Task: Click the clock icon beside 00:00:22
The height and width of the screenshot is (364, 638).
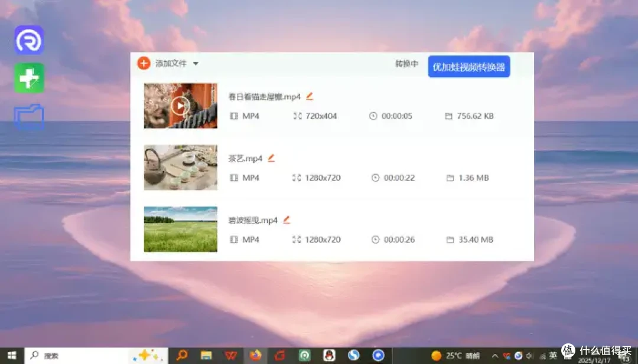Action: 376,178
